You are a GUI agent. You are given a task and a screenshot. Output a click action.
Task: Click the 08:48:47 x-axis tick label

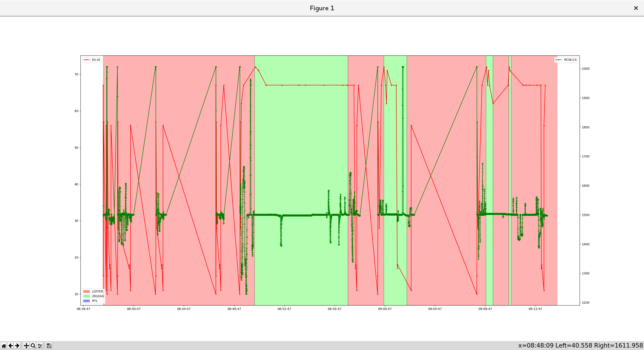[234, 309]
